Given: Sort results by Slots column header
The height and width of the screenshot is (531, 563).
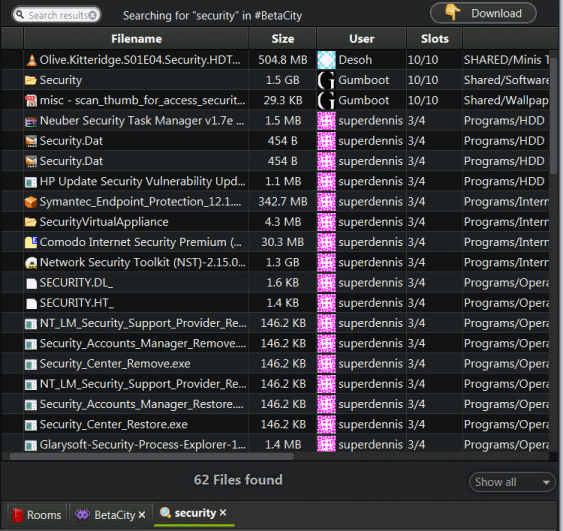Looking at the screenshot, I should [x=434, y=38].
